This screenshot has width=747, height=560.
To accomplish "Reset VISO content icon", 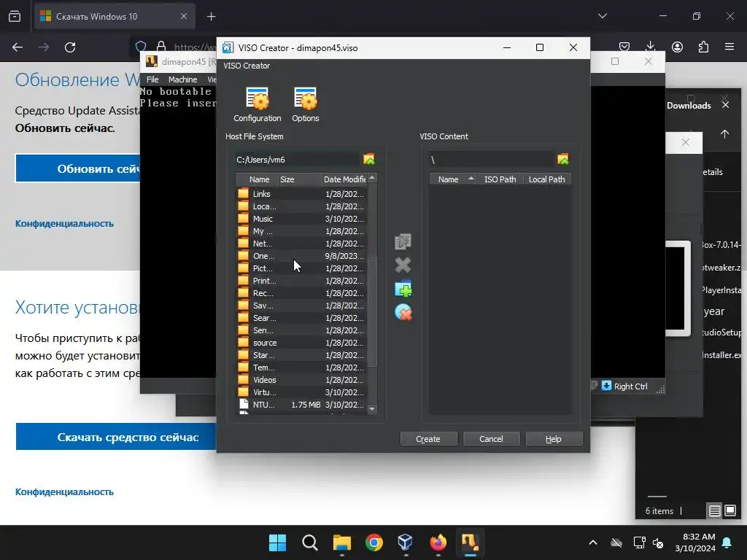I will tap(403, 312).
